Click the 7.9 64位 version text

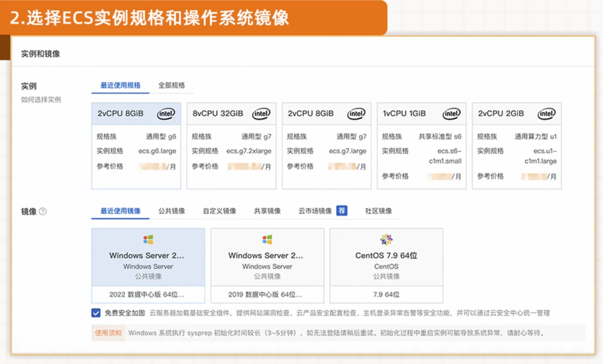386,295
